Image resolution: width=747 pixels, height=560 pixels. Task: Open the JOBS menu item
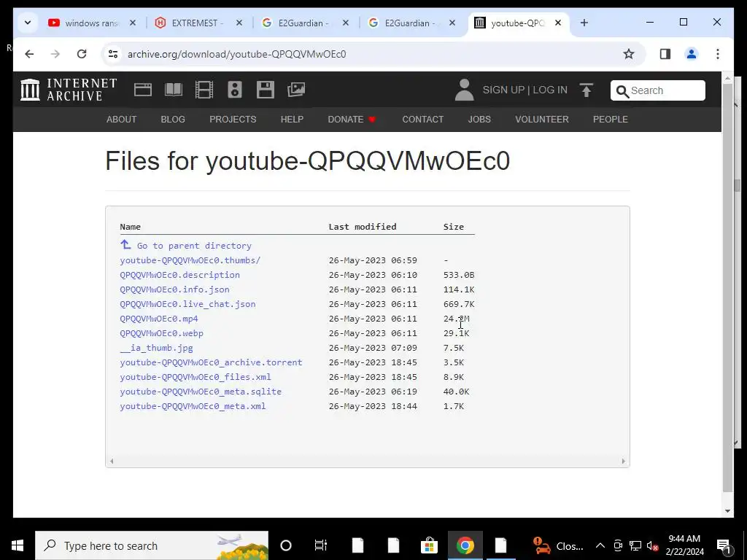(x=479, y=120)
